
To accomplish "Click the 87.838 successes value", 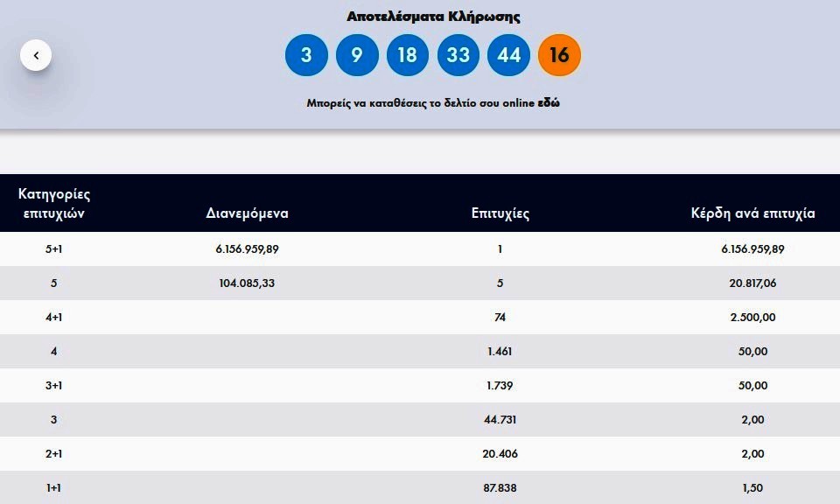I will click(x=500, y=488).
